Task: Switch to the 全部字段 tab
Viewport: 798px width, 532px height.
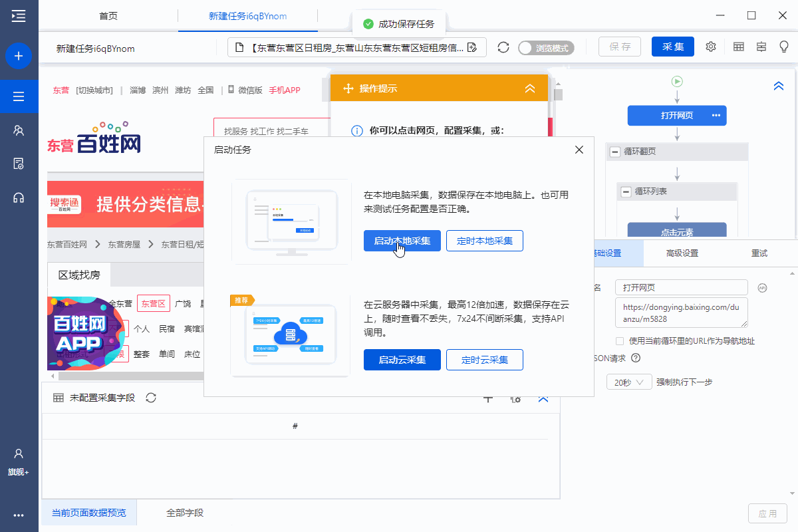Action: 185,513
